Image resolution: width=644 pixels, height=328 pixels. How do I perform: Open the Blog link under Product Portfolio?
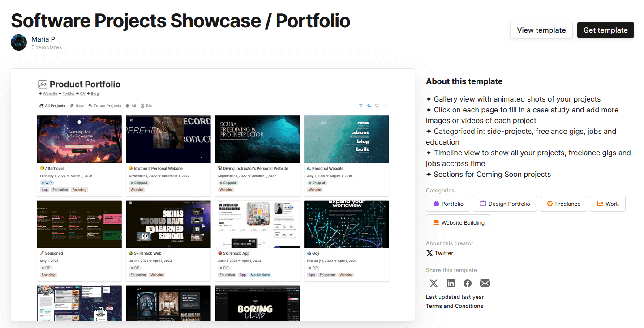point(94,94)
